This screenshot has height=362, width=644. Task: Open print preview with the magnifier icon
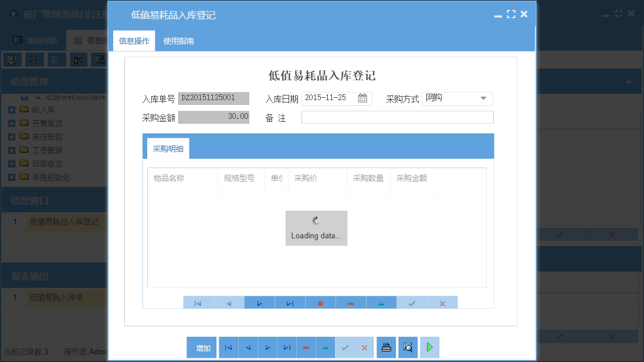408,347
